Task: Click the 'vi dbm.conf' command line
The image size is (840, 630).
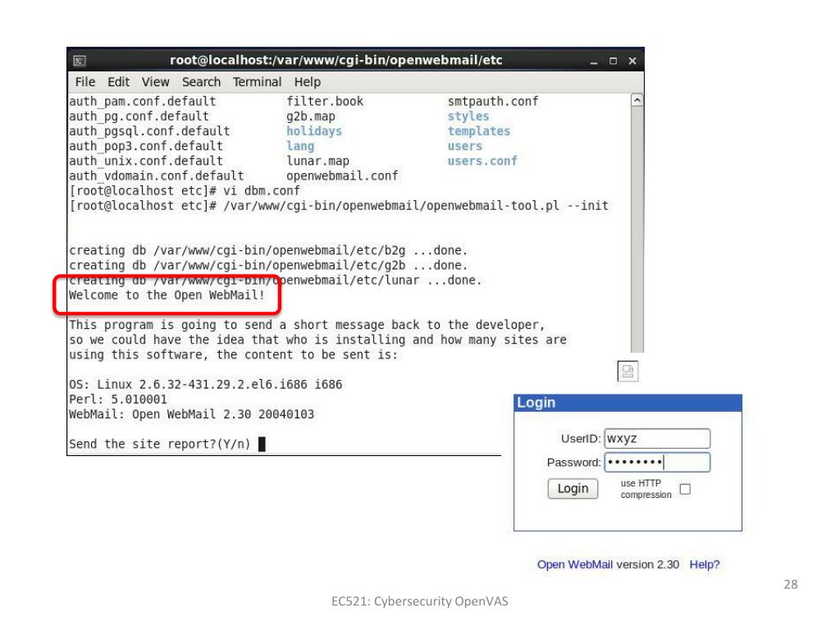Action: pos(185,191)
